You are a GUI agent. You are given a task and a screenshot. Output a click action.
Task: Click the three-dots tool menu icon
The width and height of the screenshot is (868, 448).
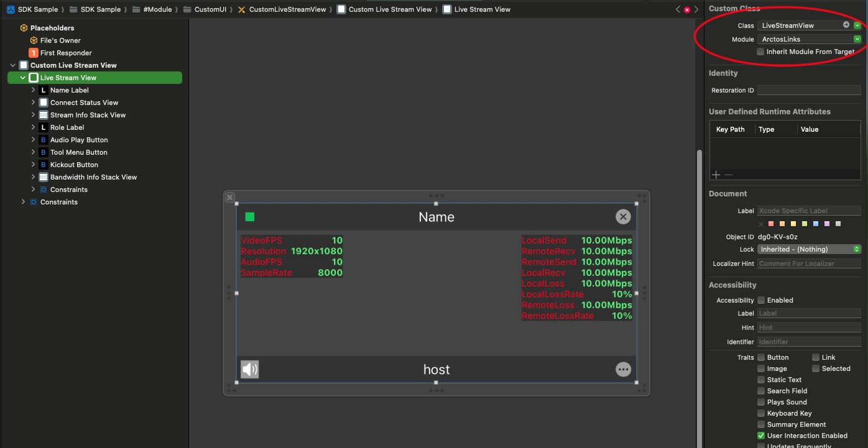[623, 370]
